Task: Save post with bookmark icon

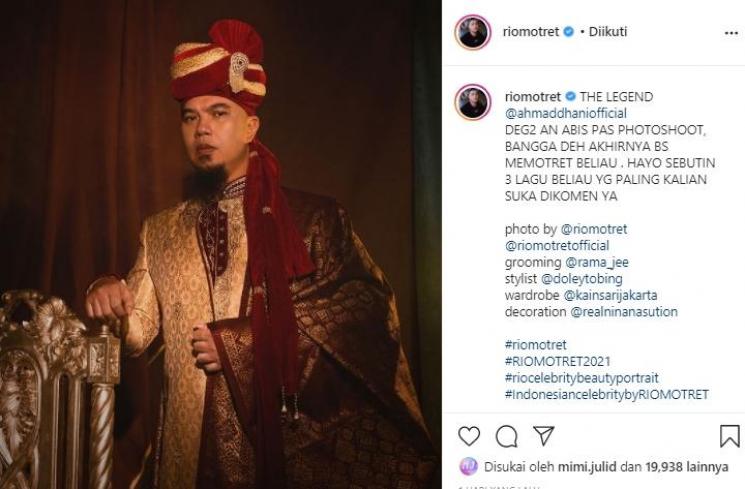Action: click(x=730, y=436)
